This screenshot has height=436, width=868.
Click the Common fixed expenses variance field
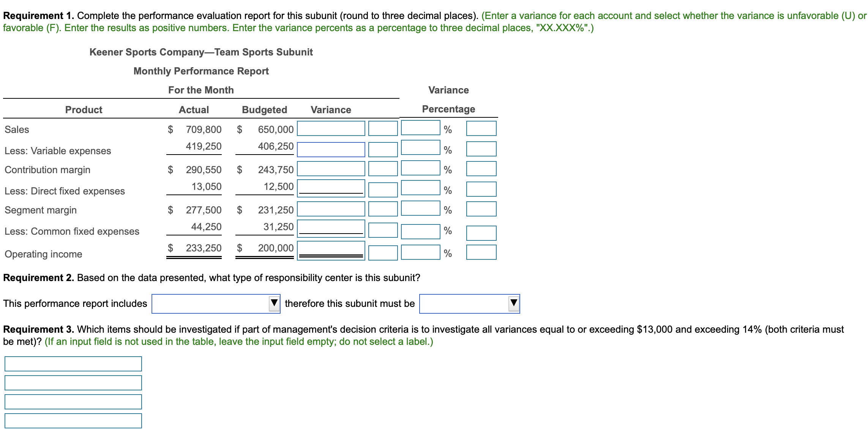[331, 229]
